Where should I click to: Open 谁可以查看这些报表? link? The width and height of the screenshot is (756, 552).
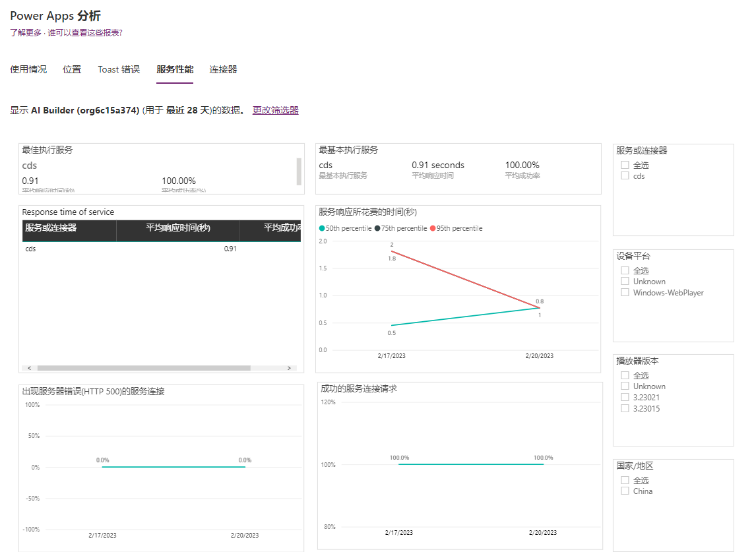pyautogui.click(x=85, y=33)
